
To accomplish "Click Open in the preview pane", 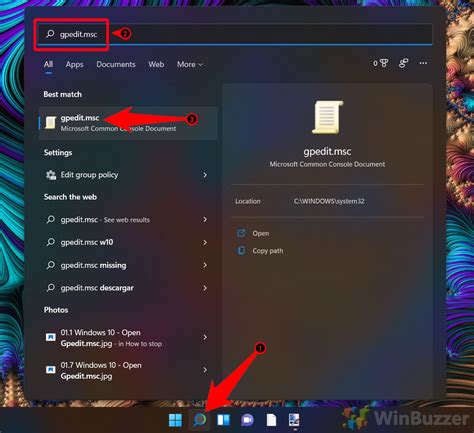I will (x=261, y=233).
